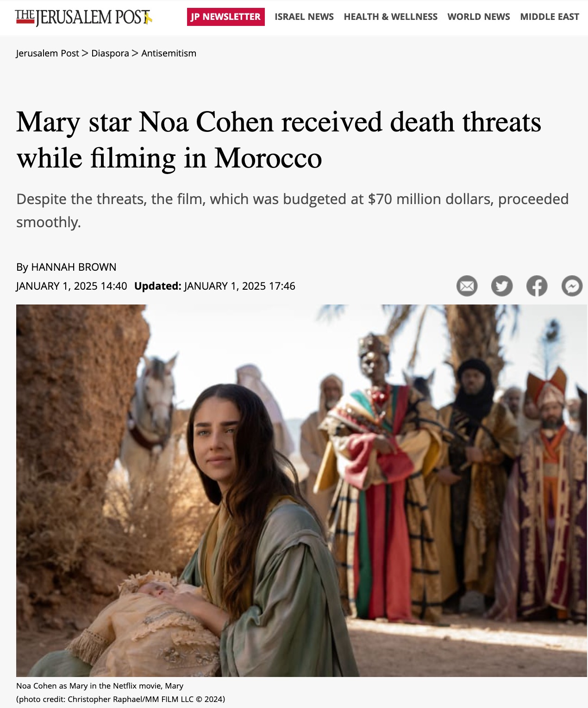Image resolution: width=588 pixels, height=708 pixels.
Task: Click Jerusalem Post breadcrumb link
Action: [x=48, y=53]
